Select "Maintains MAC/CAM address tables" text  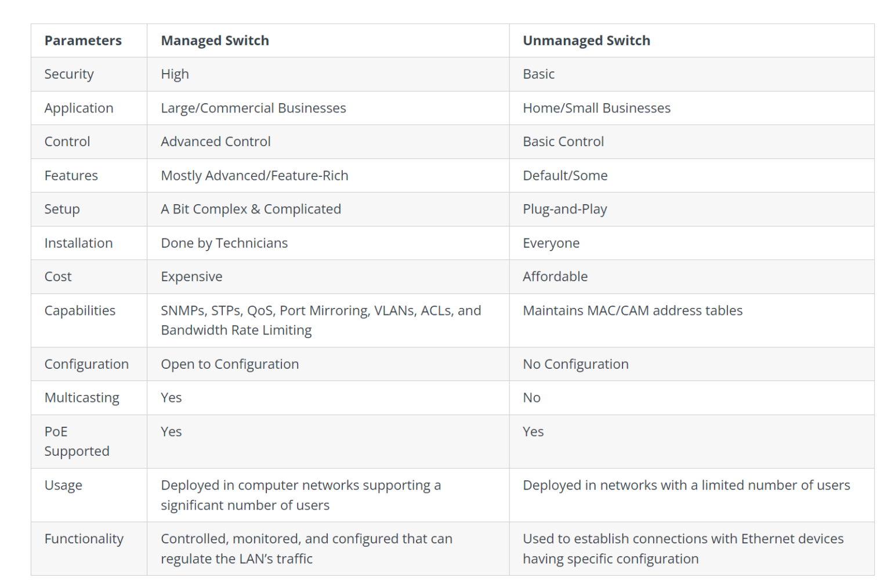pyautogui.click(x=632, y=311)
